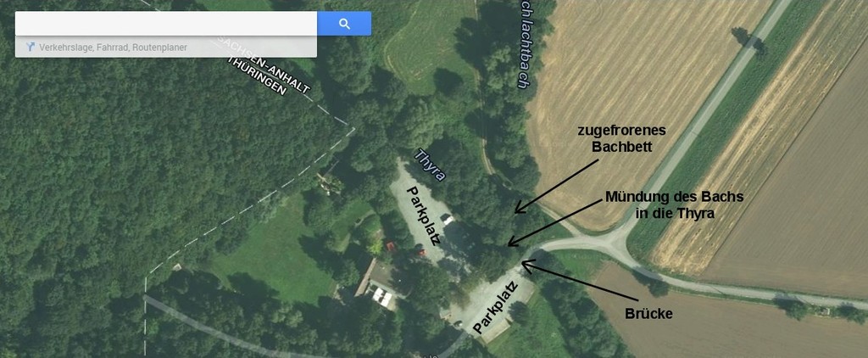
Task: Click Mündung des Bachs in die Thyra text
Action: point(674,205)
